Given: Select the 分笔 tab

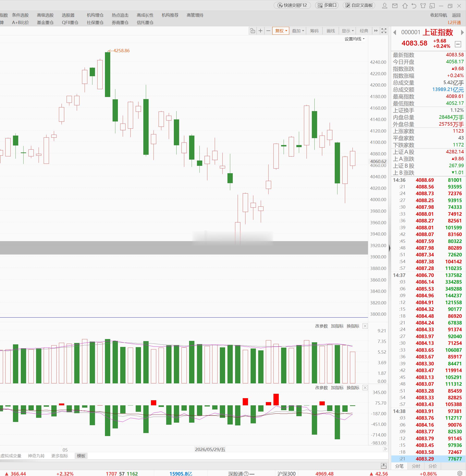Looking at the screenshot, I should point(399,466).
